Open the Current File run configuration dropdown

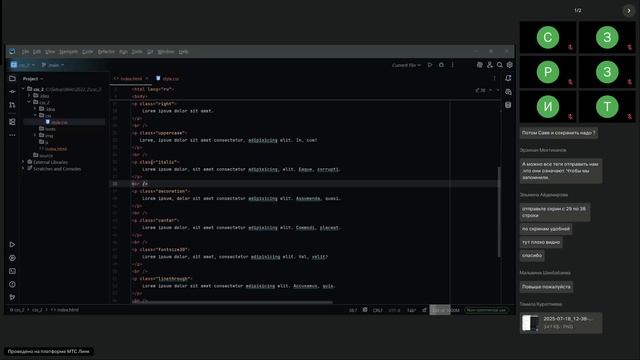point(406,65)
